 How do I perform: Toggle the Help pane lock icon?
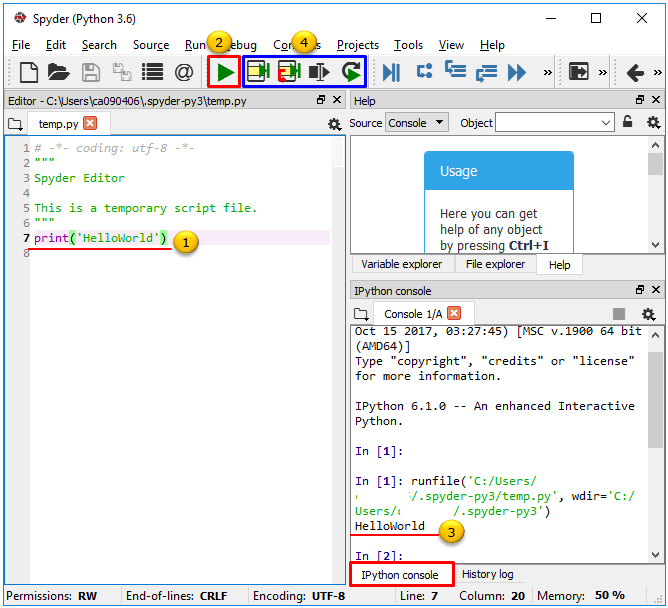[x=628, y=122]
